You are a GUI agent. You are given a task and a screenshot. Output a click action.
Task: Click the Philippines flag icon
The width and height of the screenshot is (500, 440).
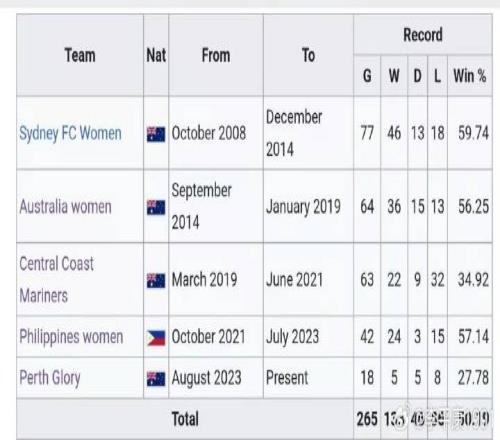coord(156,338)
